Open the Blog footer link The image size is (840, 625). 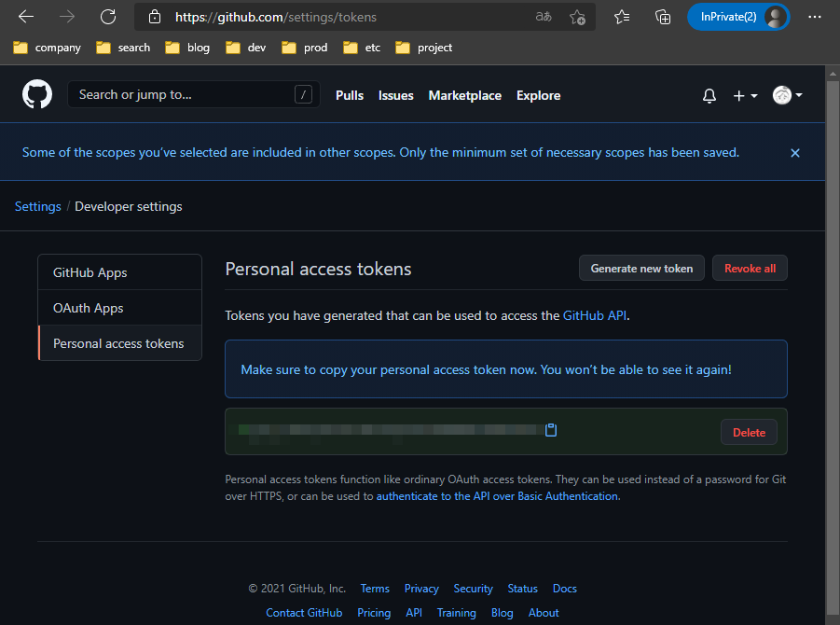pyautogui.click(x=502, y=613)
